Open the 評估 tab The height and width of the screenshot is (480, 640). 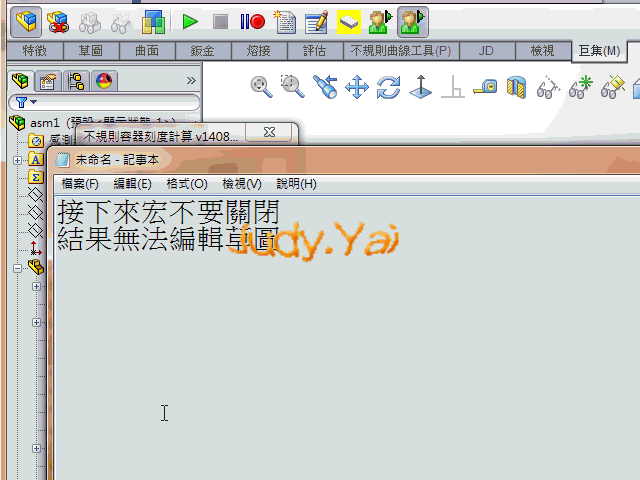click(315, 51)
